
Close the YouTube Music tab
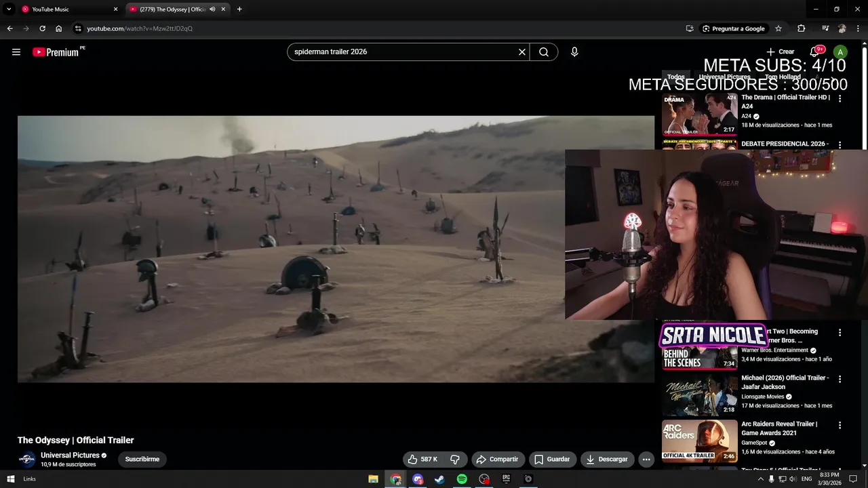tap(115, 9)
